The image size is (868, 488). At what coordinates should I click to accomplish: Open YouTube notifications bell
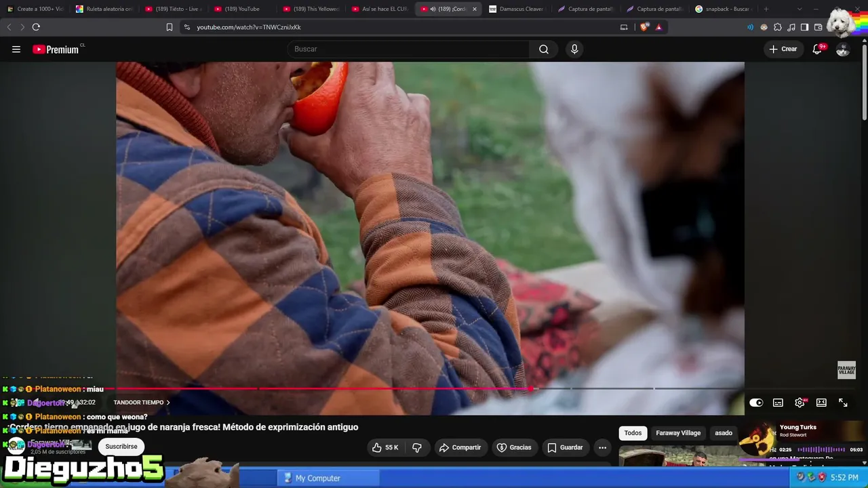tap(818, 49)
